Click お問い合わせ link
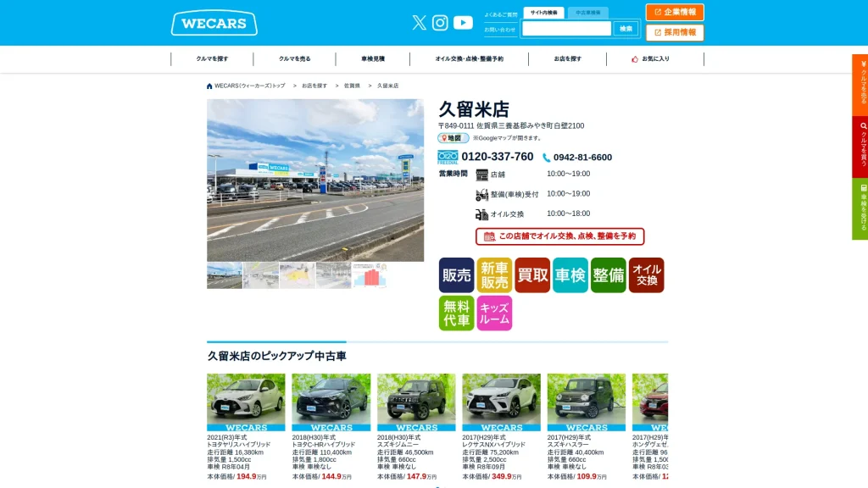Image resolution: width=868 pixels, height=488 pixels. click(x=500, y=30)
